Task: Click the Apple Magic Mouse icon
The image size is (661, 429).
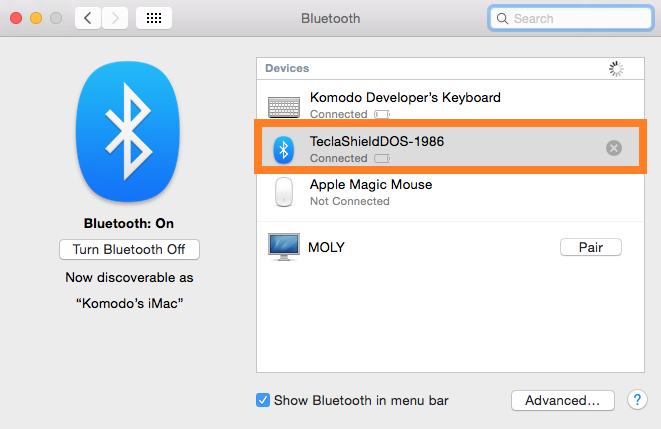Action: click(284, 192)
